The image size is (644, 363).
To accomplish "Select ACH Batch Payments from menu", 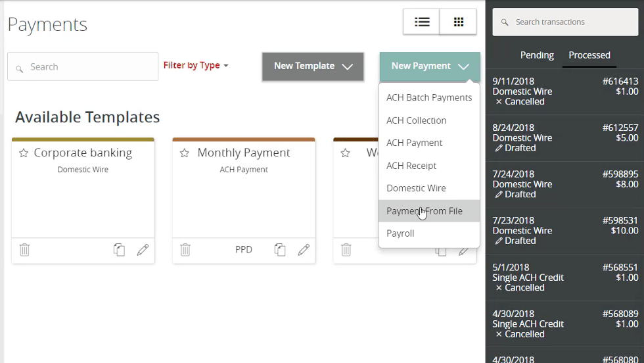I will tap(429, 97).
